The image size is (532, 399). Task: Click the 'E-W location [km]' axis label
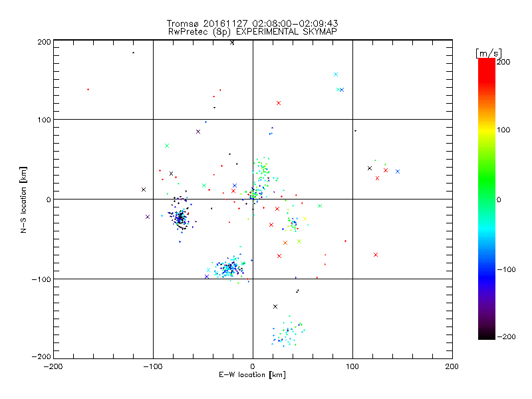[252, 375]
